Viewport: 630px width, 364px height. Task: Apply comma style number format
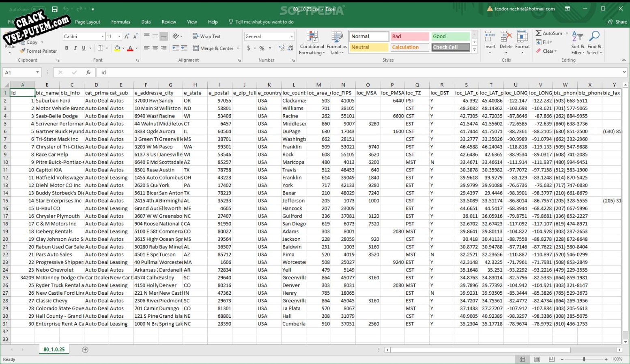270,48
